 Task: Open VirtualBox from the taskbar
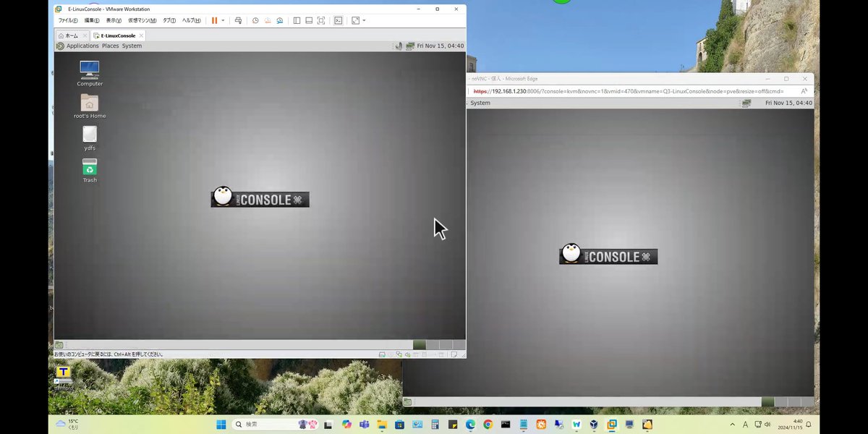[593, 424]
